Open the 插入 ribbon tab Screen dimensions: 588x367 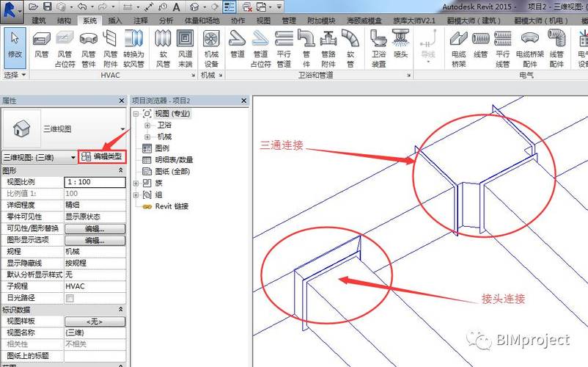(x=115, y=21)
